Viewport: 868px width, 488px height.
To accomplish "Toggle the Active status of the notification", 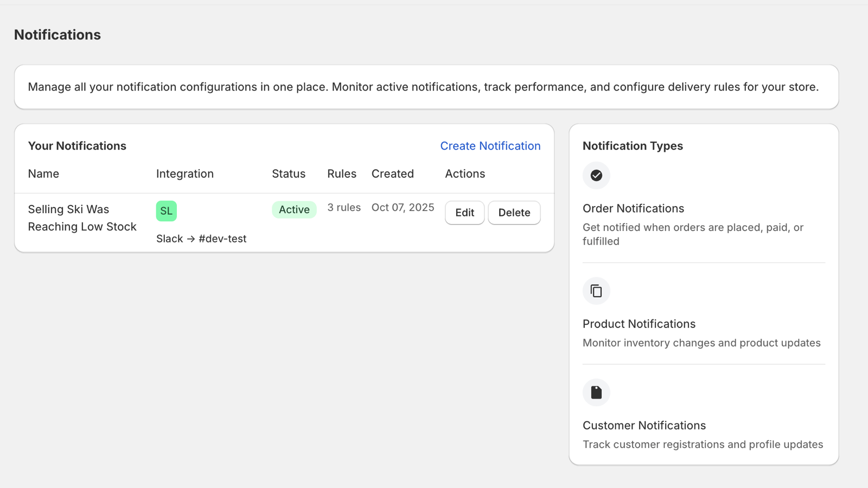I will coord(294,209).
